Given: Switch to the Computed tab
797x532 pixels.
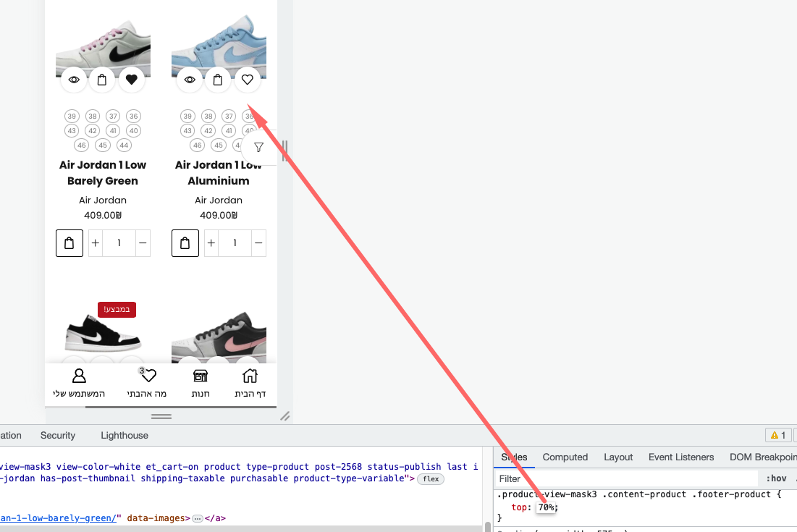Looking at the screenshot, I should point(565,457).
